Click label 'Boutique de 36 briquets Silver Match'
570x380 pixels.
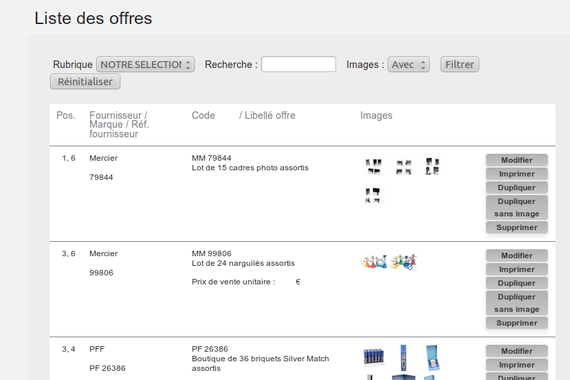260,359
